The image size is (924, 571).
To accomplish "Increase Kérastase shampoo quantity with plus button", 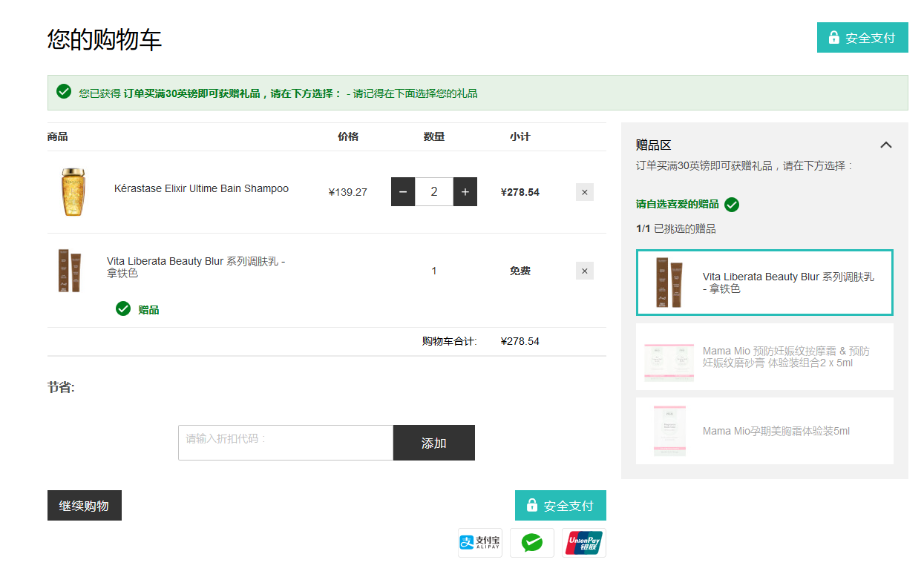I will coord(465,192).
